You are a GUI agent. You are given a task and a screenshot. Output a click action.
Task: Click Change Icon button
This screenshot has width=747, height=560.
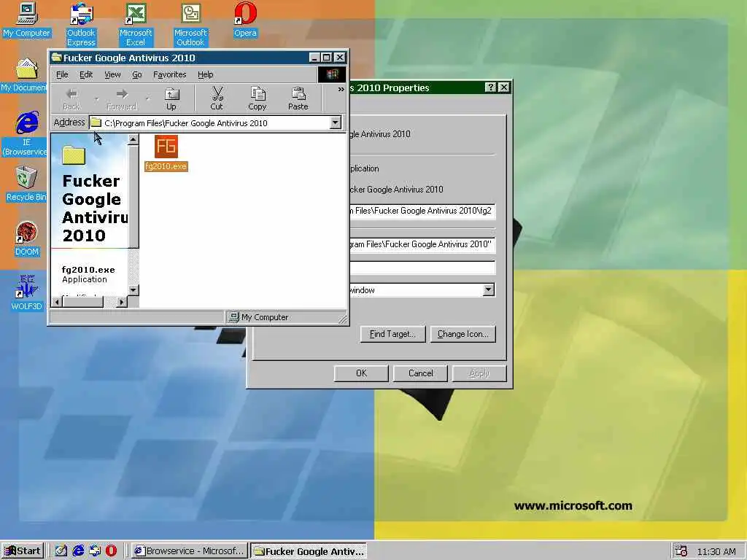463,334
